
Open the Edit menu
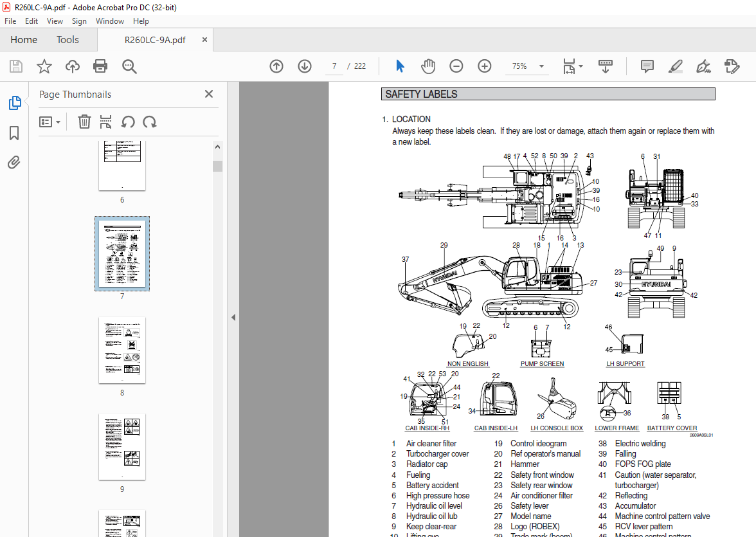(x=32, y=21)
